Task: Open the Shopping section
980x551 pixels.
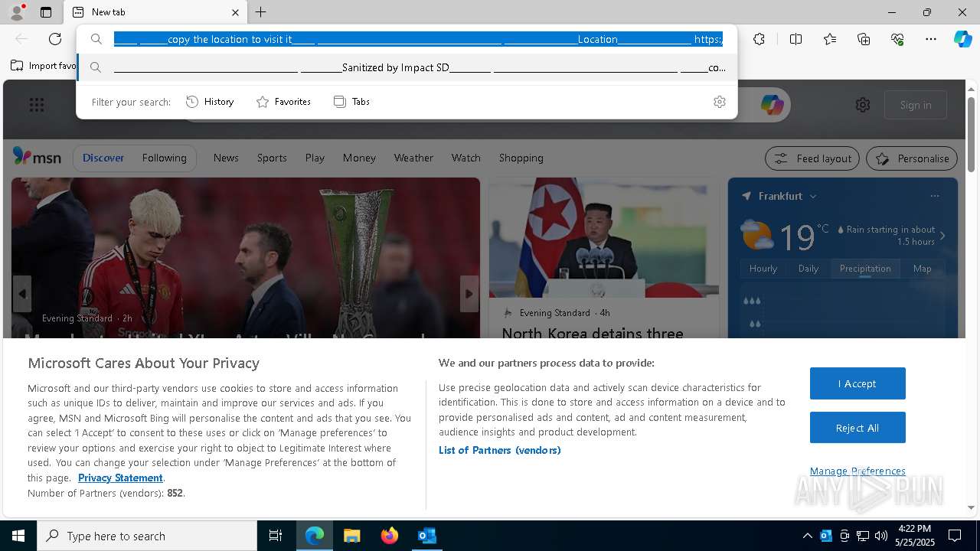Action: pyautogui.click(x=521, y=158)
